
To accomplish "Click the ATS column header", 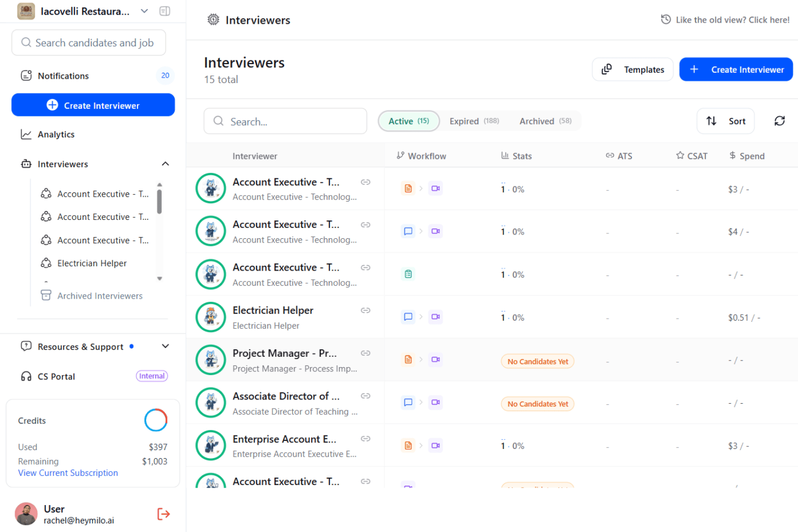I will [618, 156].
